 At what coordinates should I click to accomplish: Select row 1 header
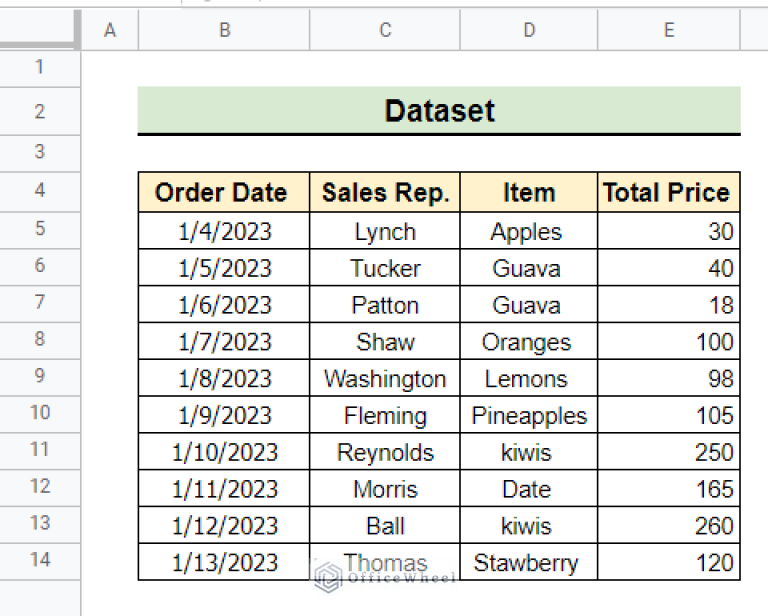40,67
